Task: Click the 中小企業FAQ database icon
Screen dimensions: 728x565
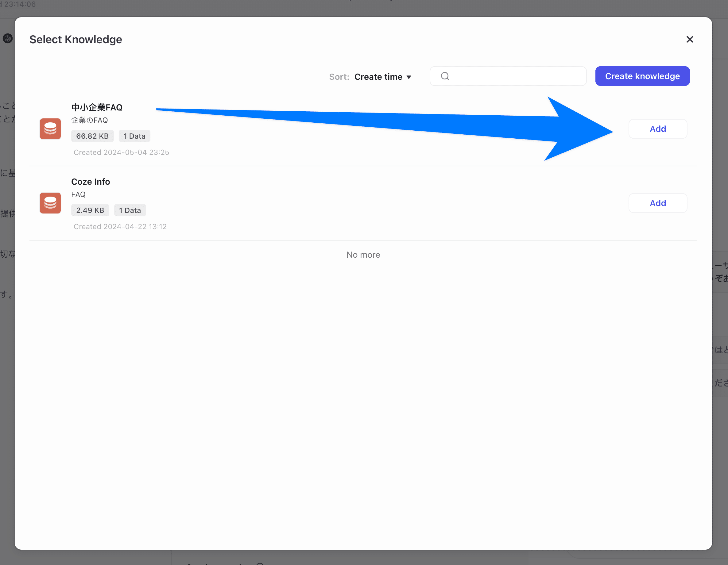Action: [50, 129]
